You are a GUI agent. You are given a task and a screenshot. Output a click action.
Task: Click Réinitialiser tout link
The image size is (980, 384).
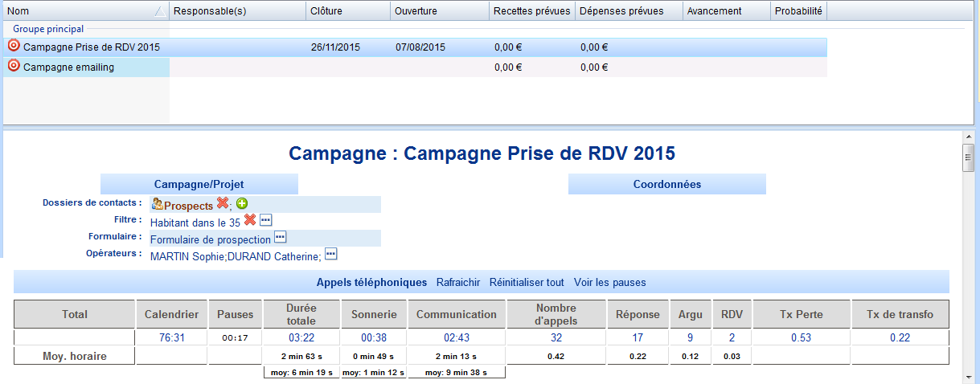click(x=527, y=283)
